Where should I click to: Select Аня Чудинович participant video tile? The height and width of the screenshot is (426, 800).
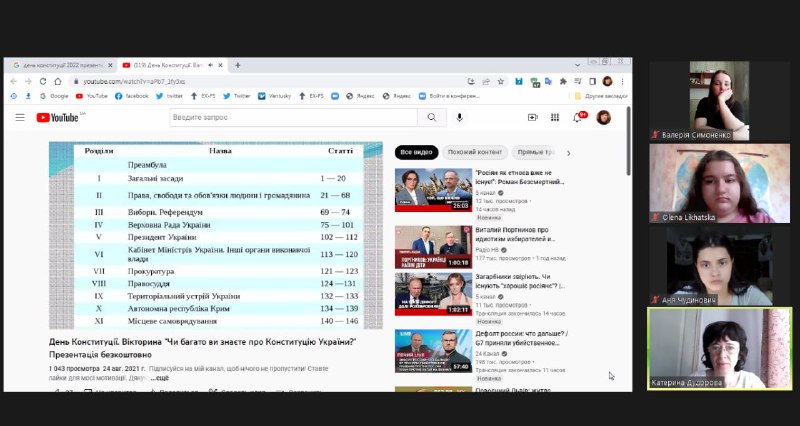719,266
